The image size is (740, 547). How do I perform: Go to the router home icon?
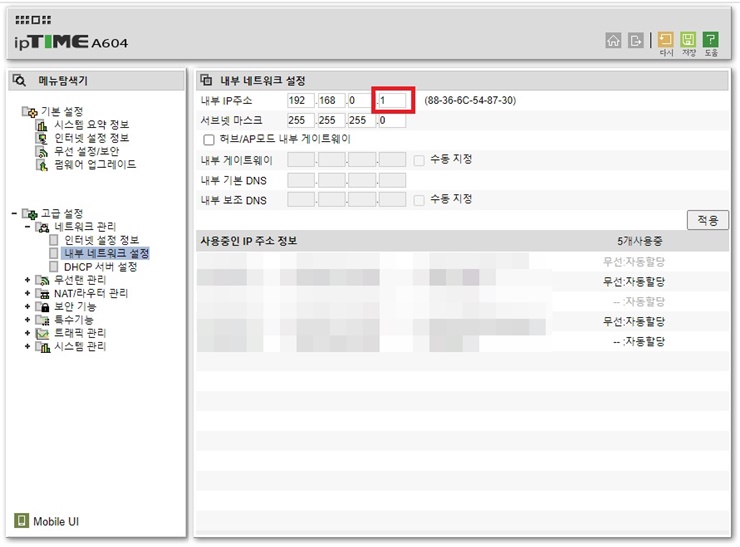[x=613, y=41]
